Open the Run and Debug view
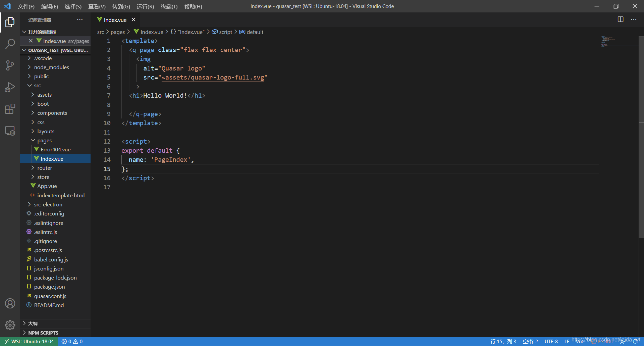Image resolution: width=644 pixels, height=346 pixels. pyautogui.click(x=10, y=87)
